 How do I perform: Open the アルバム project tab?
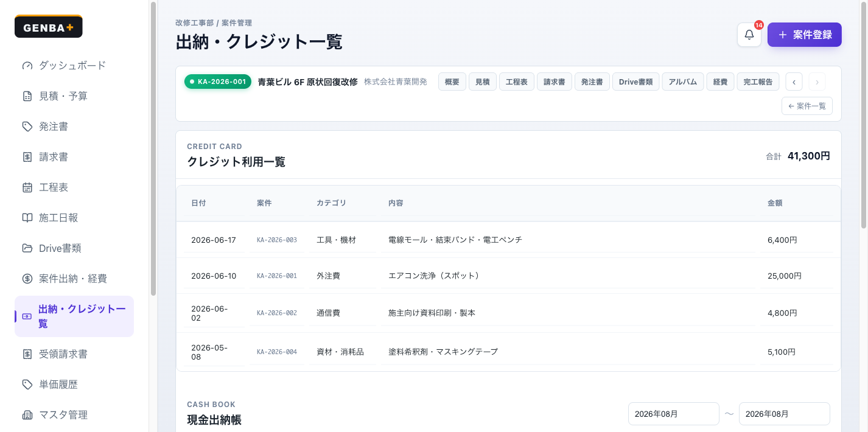683,82
